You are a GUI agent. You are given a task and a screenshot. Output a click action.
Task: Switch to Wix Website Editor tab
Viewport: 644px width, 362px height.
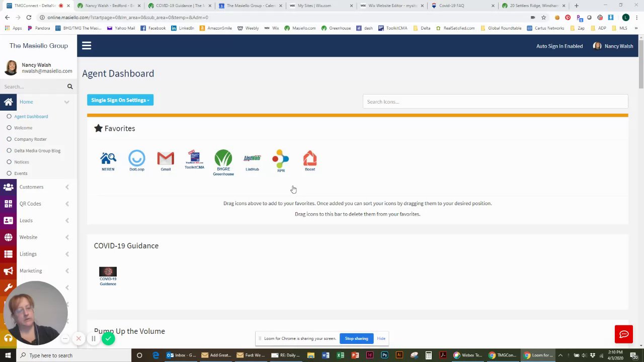point(392,6)
